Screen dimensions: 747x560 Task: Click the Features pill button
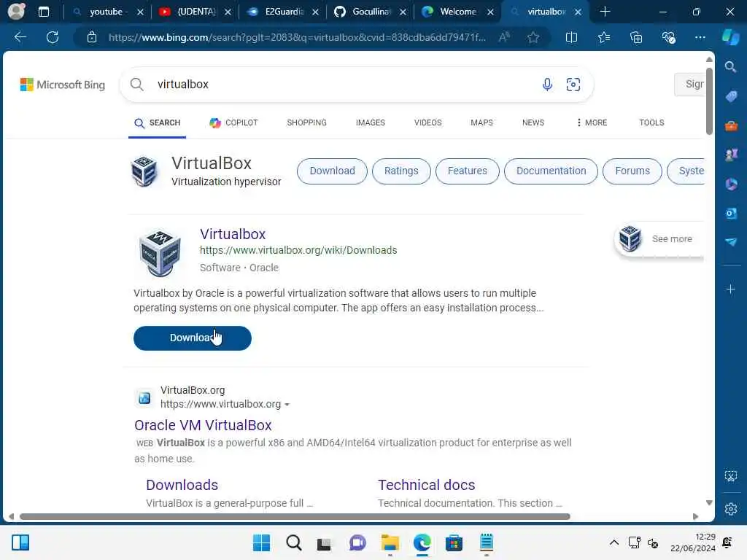point(468,171)
